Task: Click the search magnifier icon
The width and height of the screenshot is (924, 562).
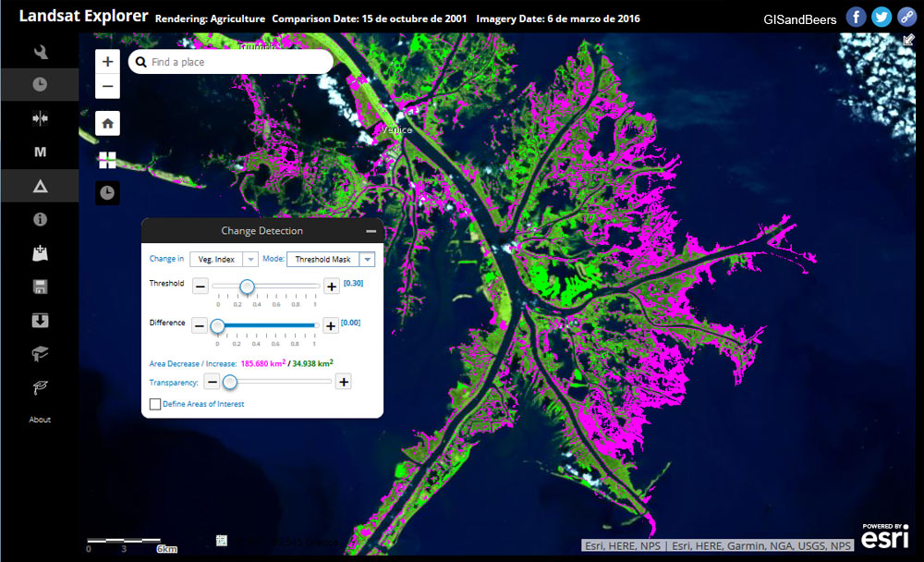Action: 140,62
